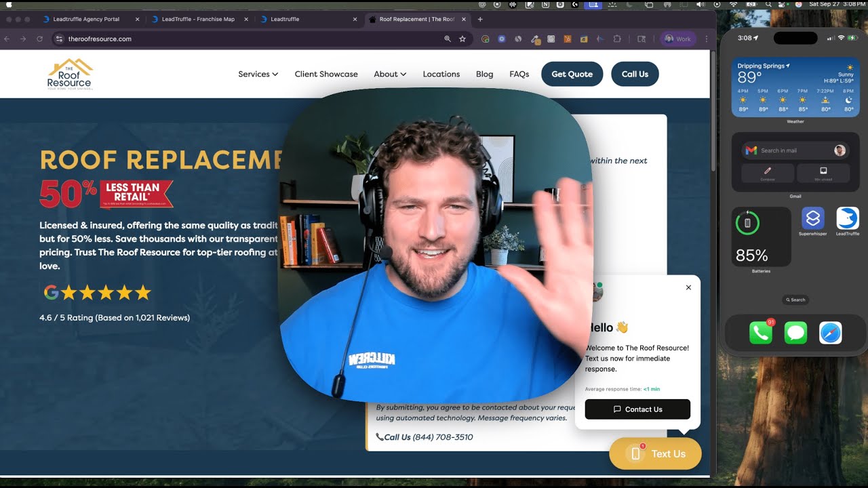Expand the Services dropdown menu
Screen dimensions: 868x488
point(258,74)
